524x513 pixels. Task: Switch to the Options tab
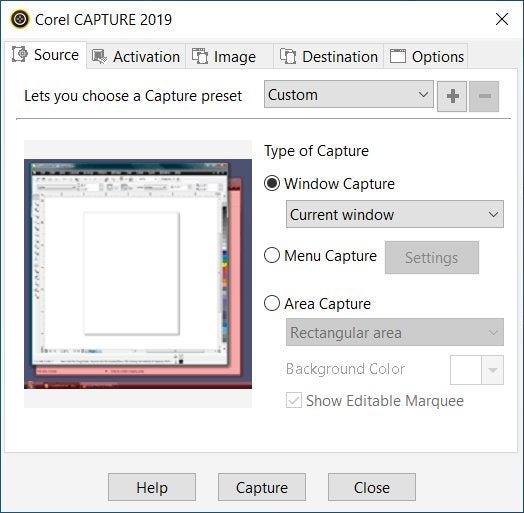[426, 56]
